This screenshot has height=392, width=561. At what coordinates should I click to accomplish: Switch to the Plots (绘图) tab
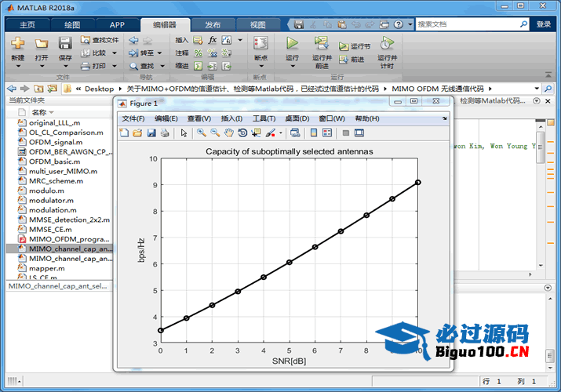click(72, 24)
